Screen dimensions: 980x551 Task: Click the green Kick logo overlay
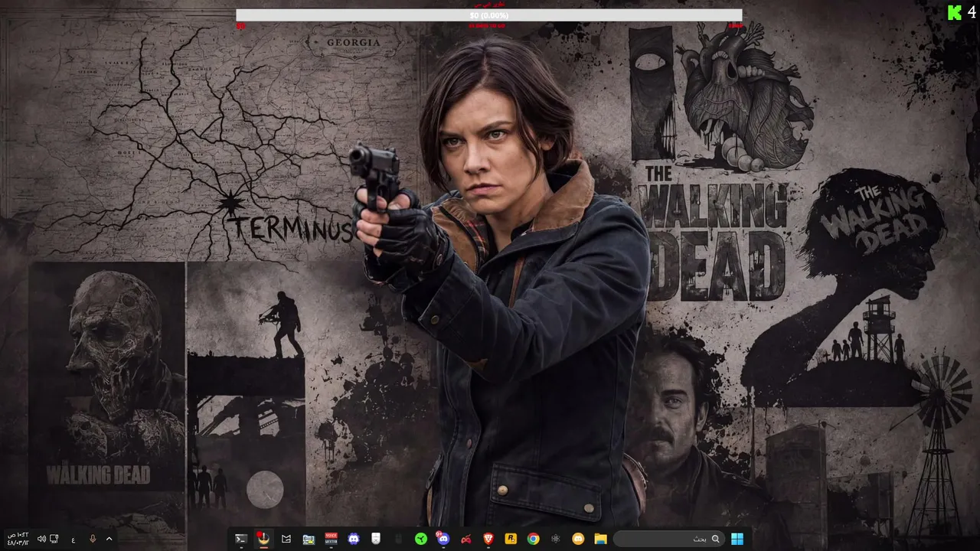(955, 12)
